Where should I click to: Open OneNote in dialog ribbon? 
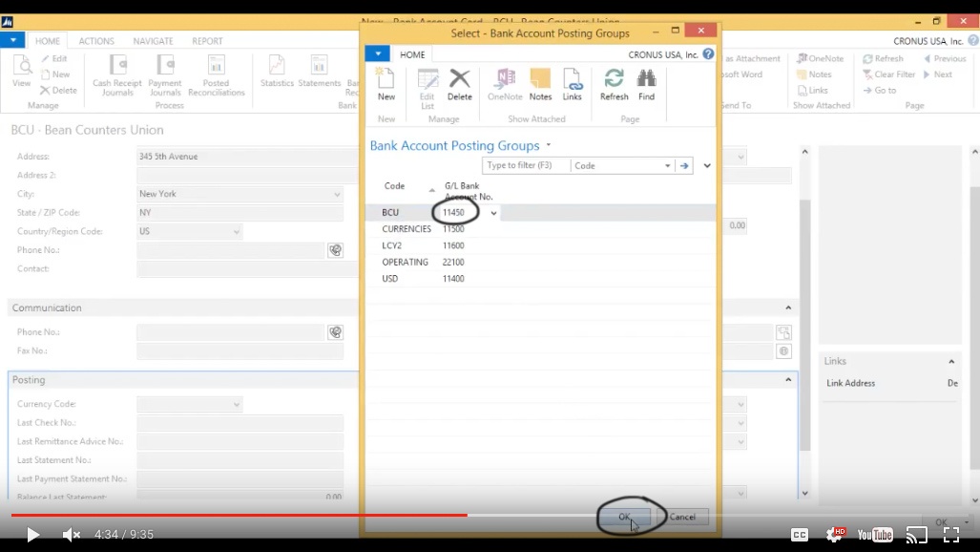pos(505,84)
